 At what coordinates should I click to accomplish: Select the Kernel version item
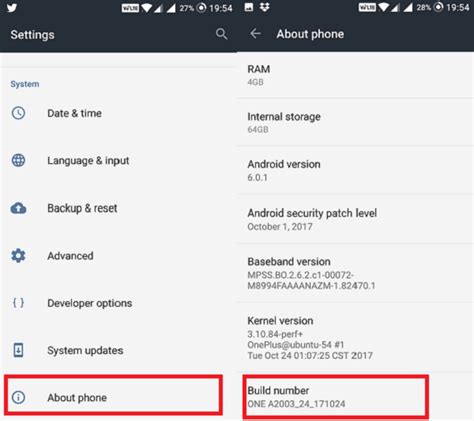pos(355,338)
